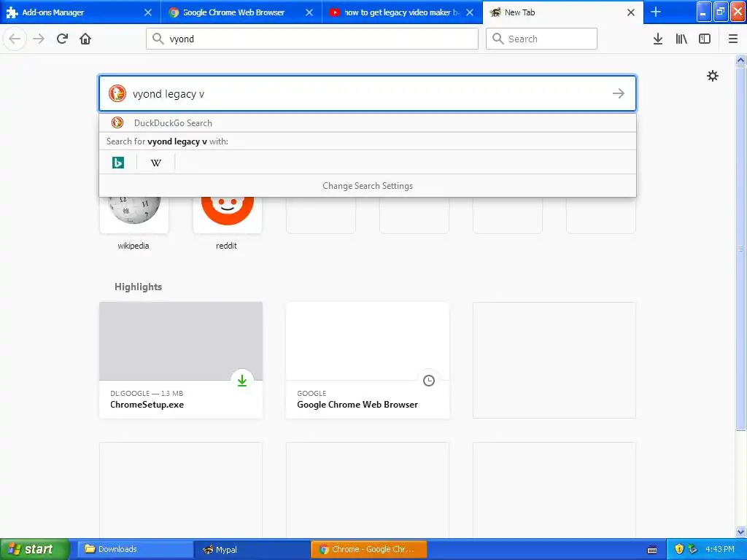The width and height of the screenshot is (747, 560).
Task: Click the ChromeSetup.exe download badge icon
Action: (x=242, y=381)
